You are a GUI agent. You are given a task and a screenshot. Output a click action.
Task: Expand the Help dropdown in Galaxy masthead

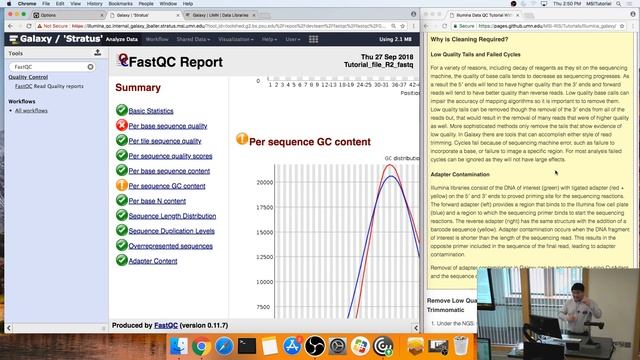tap(269, 40)
